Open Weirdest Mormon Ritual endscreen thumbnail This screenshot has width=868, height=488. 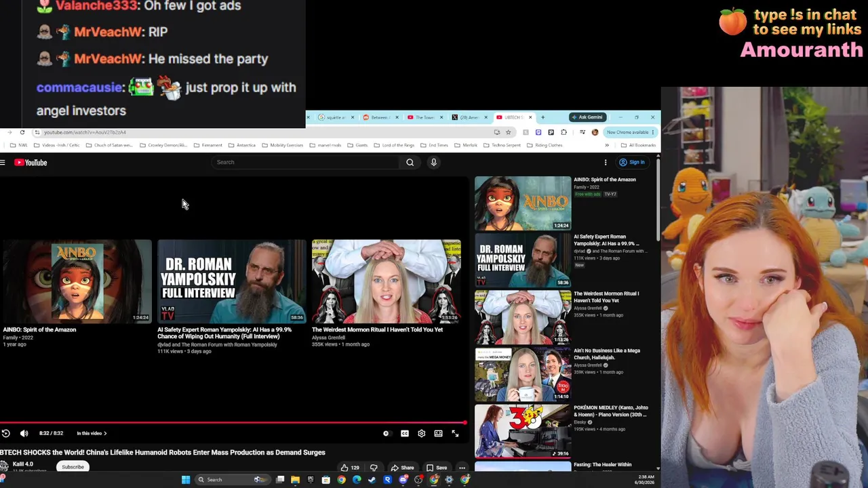[386, 281]
